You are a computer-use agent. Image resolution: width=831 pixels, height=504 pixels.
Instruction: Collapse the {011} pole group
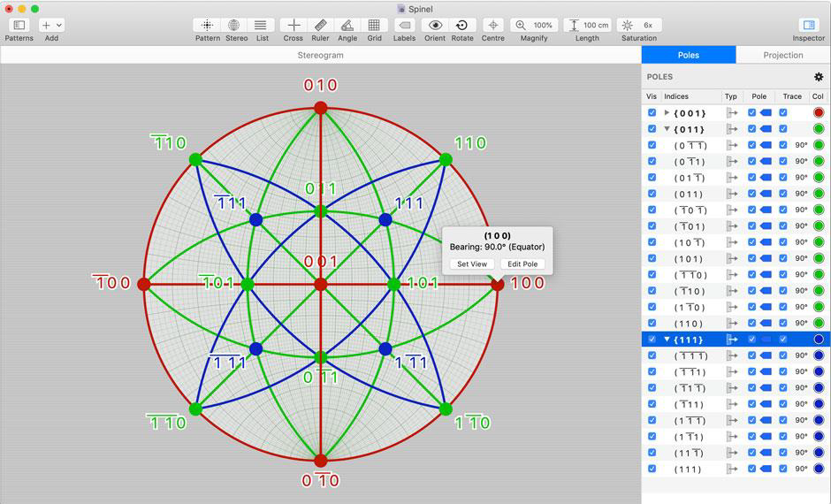tap(667, 129)
